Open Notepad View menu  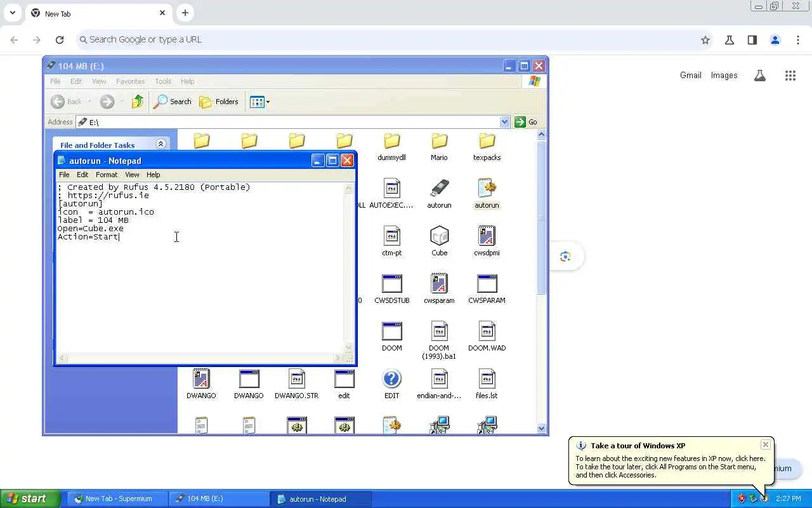coord(132,175)
